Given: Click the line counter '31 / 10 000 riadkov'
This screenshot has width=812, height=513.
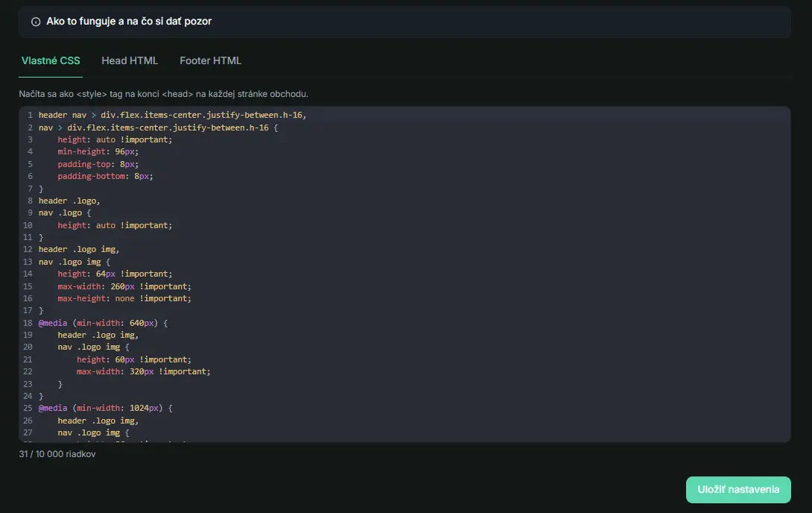Looking at the screenshot, I should [57, 454].
